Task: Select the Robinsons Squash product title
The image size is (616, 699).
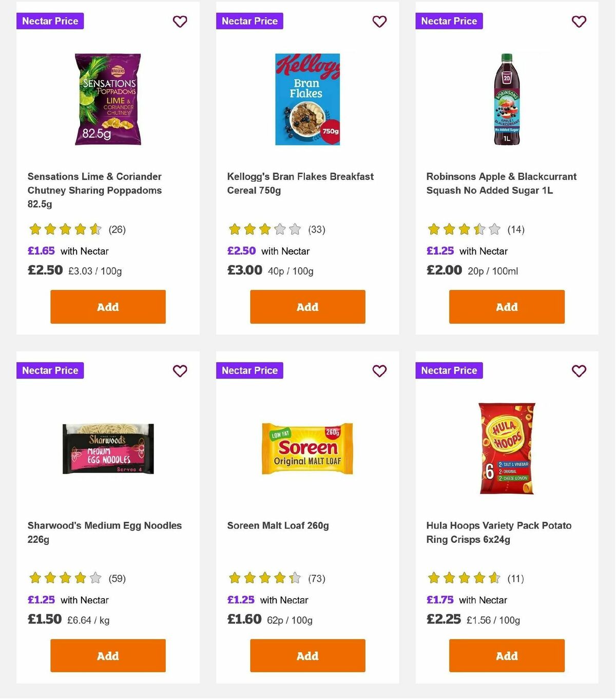Action: [x=500, y=183]
